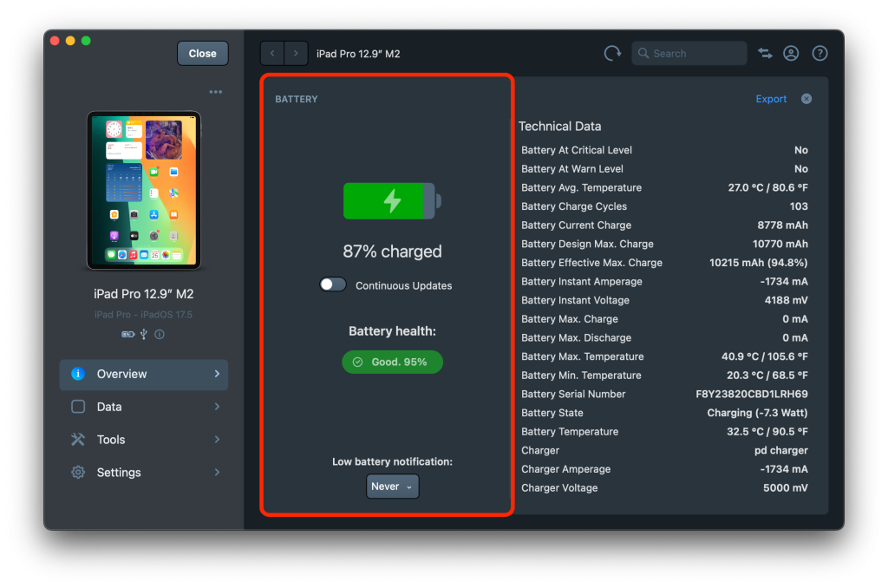
Task: Enable the Continuous Updates switch
Action: point(333,285)
